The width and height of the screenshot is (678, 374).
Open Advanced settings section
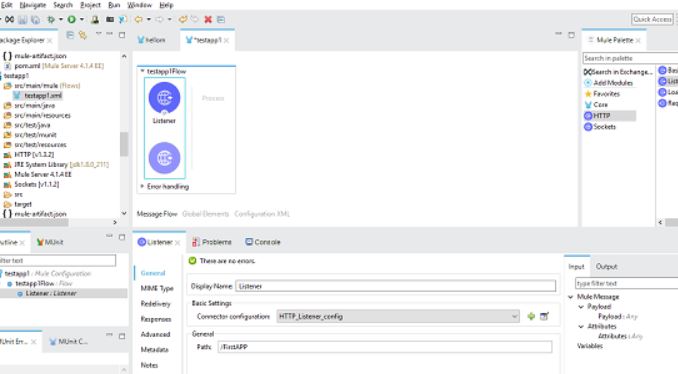coord(155,335)
